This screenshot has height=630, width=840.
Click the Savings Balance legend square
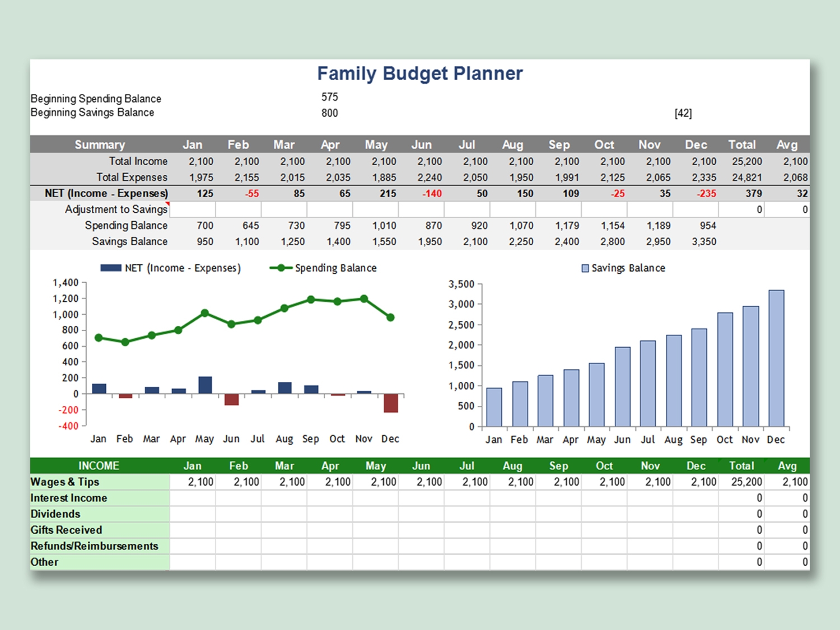point(585,268)
